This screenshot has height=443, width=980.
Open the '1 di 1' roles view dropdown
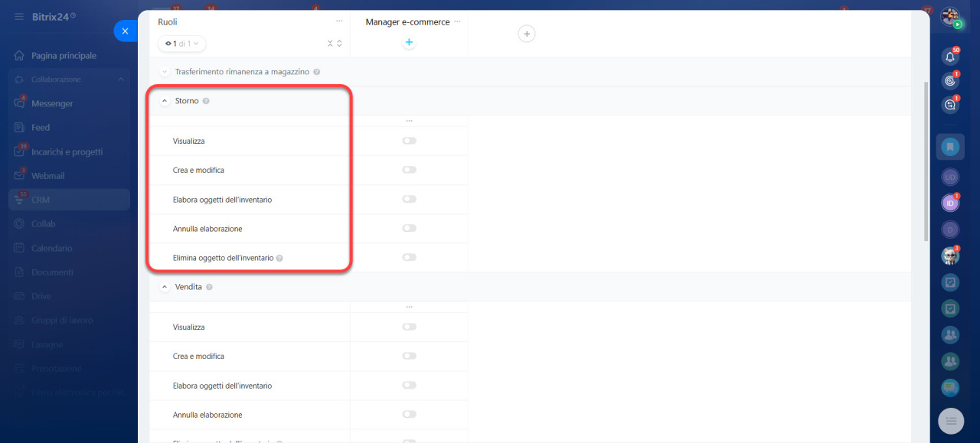[x=181, y=44]
